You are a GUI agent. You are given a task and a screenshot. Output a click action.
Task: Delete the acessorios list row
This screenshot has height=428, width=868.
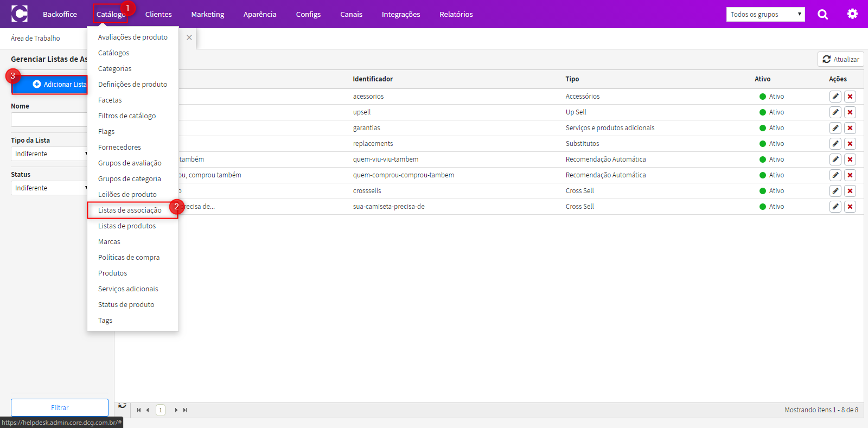[x=850, y=97]
